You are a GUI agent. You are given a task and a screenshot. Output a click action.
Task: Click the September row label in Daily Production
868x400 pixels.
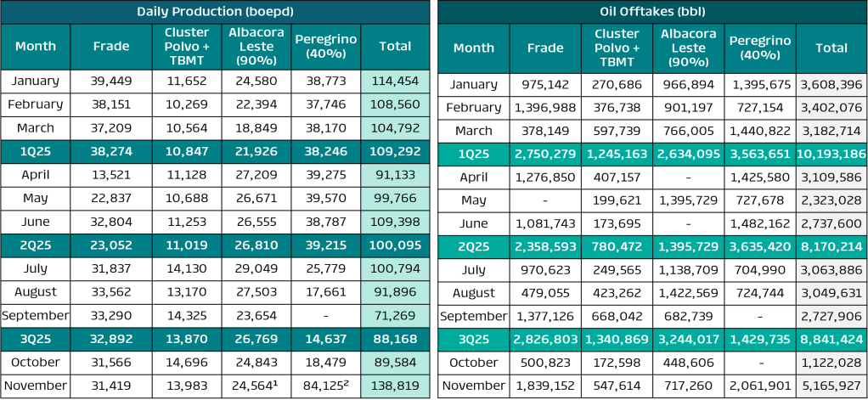(35, 315)
